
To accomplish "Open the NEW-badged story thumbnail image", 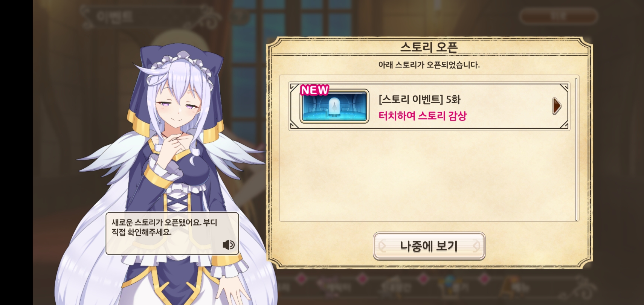I will tap(334, 106).
